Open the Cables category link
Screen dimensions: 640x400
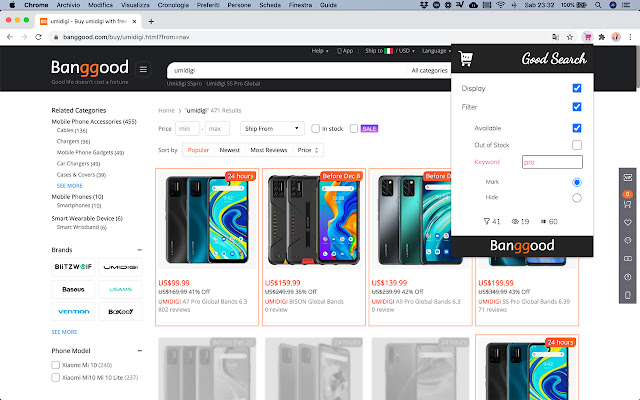(x=72, y=131)
